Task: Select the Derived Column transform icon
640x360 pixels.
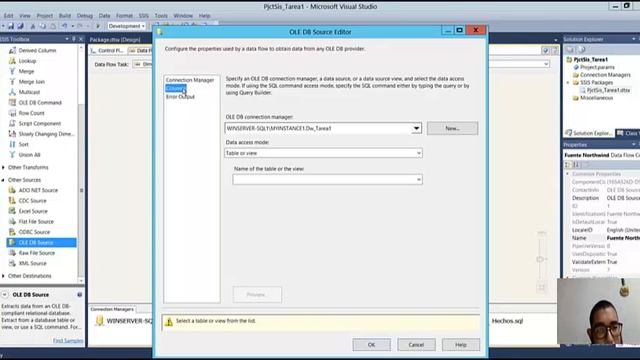Action: click(x=12, y=50)
